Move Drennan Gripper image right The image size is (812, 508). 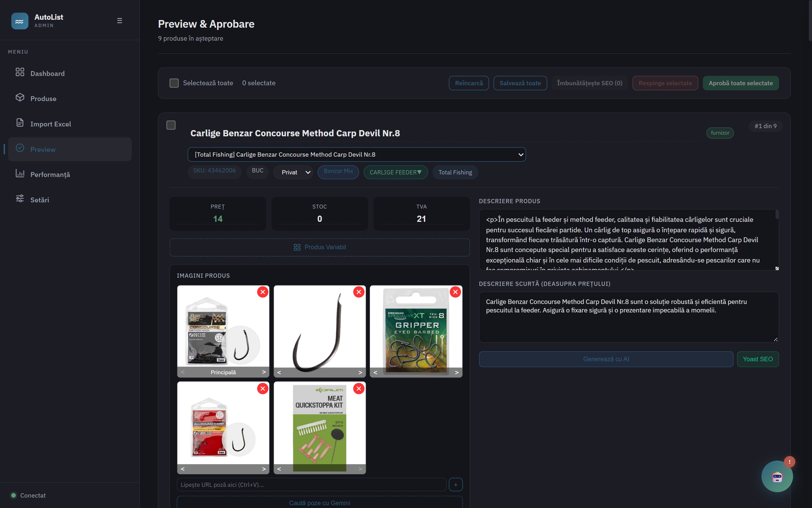click(x=456, y=372)
